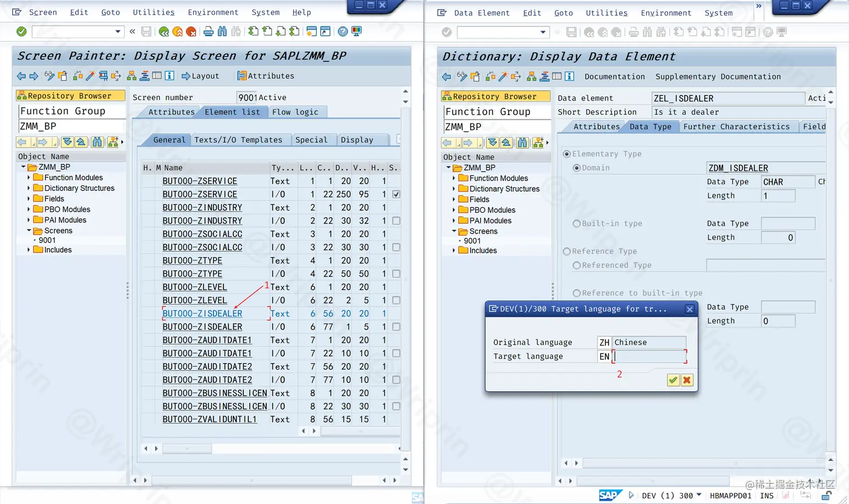This screenshot has width=849, height=504.
Task: Click the red Cancel icon in Screen Painter toolbar
Action: point(191,31)
